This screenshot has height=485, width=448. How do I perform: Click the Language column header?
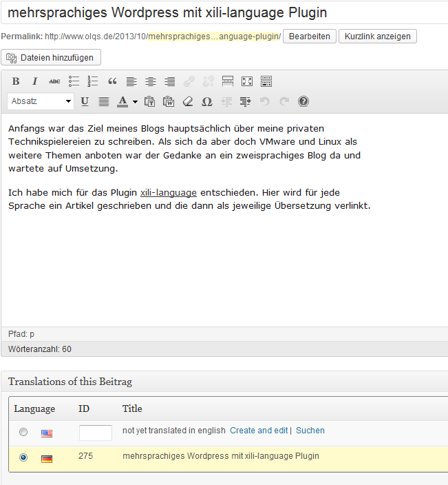point(34,409)
